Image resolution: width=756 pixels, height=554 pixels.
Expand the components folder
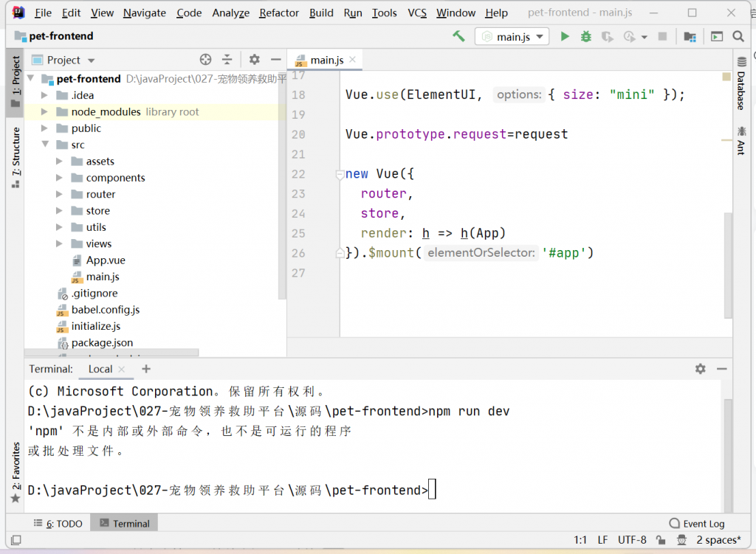[59, 177]
